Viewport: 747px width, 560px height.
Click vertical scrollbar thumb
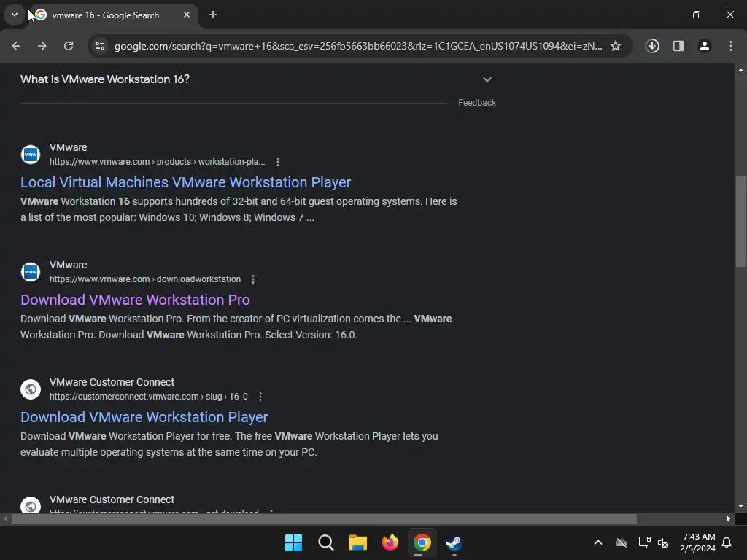[740, 222]
